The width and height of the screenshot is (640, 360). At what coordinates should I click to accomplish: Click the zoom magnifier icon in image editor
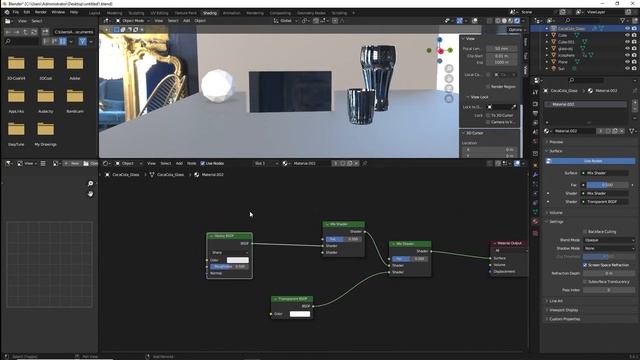[90, 184]
